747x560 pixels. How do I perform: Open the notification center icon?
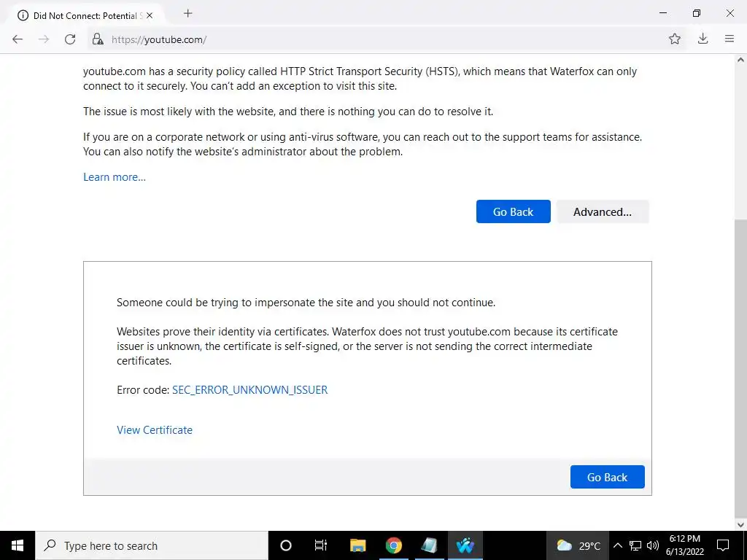(723, 545)
